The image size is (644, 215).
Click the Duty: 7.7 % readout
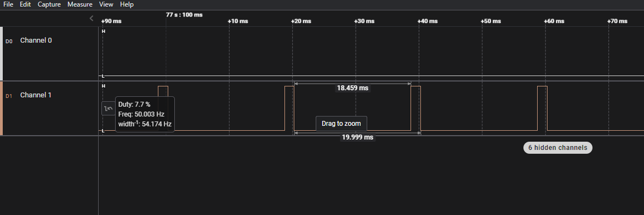[134, 104]
